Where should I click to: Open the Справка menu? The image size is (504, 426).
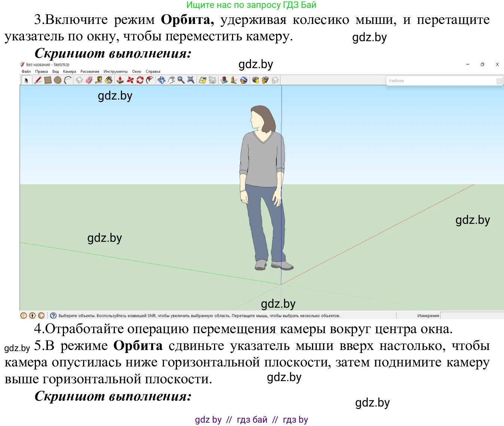pos(153,71)
